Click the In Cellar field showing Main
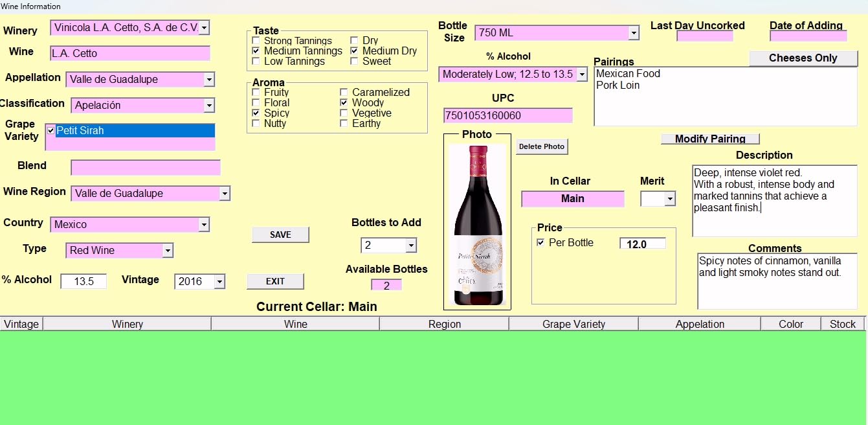The height and width of the screenshot is (425, 868). coord(573,199)
